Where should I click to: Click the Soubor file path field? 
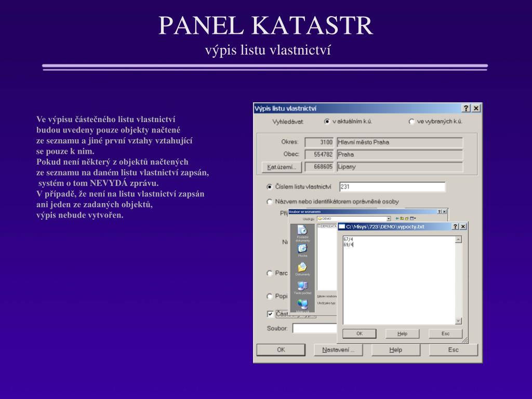point(315,328)
